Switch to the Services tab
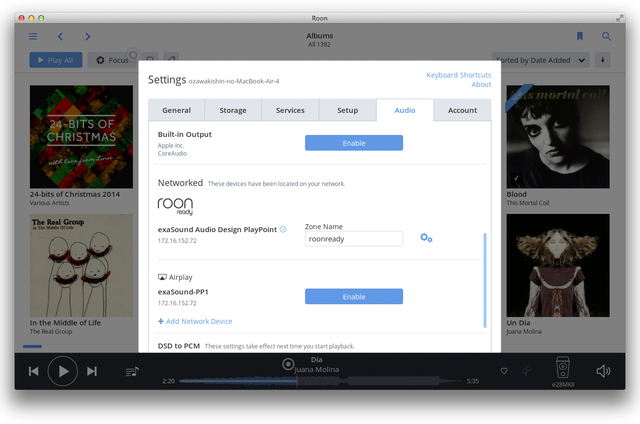Image resolution: width=640 pixels, height=424 pixels. pos(290,110)
